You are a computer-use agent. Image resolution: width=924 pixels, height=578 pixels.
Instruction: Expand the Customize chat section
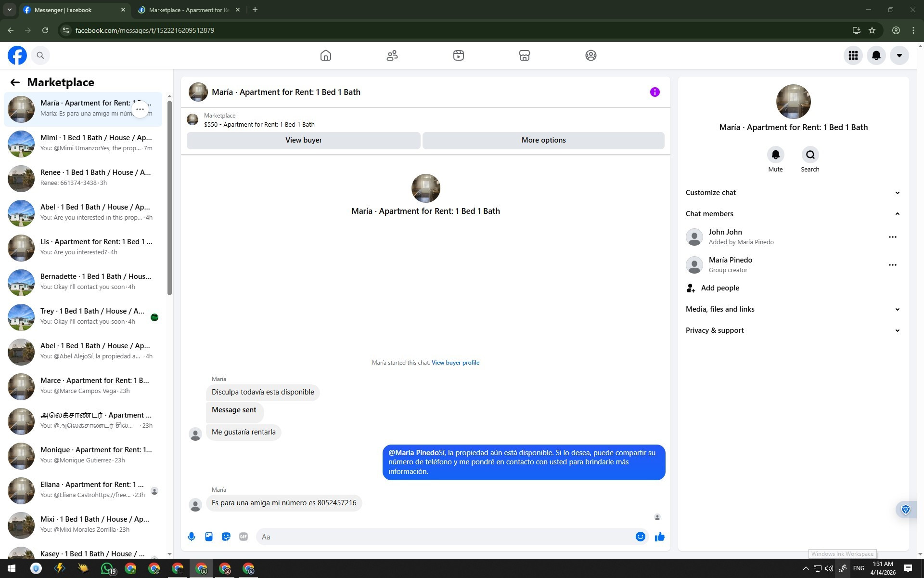(897, 193)
